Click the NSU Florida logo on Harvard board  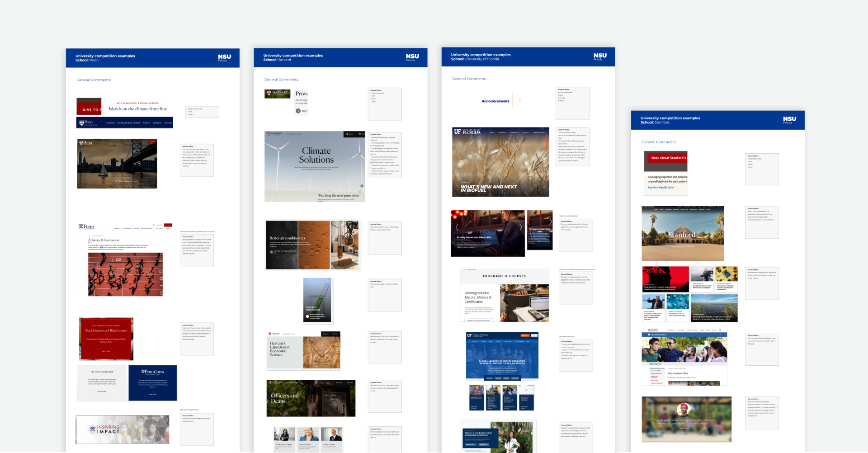[x=412, y=57]
